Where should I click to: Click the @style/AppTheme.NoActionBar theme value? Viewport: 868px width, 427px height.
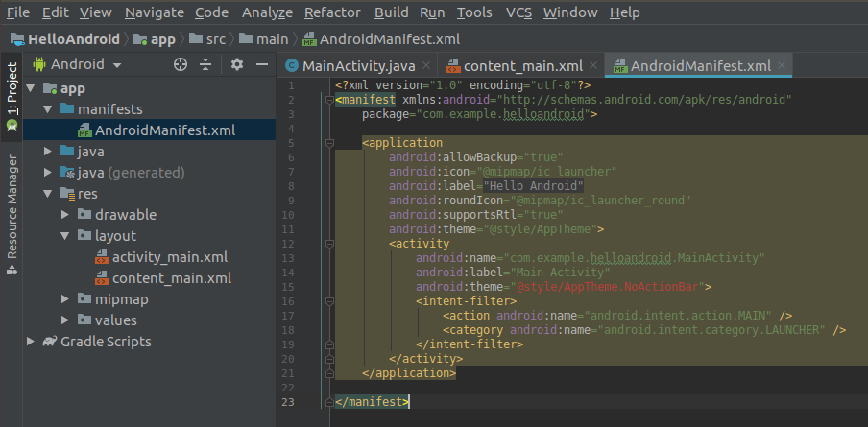coord(607,287)
